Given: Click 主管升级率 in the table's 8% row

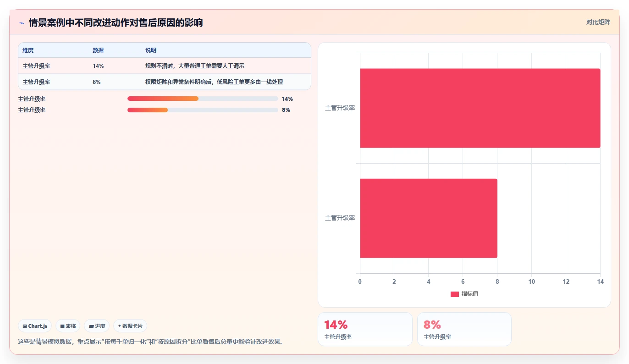Looking at the screenshot, I should pyautogui.click(x=36, y=82).
